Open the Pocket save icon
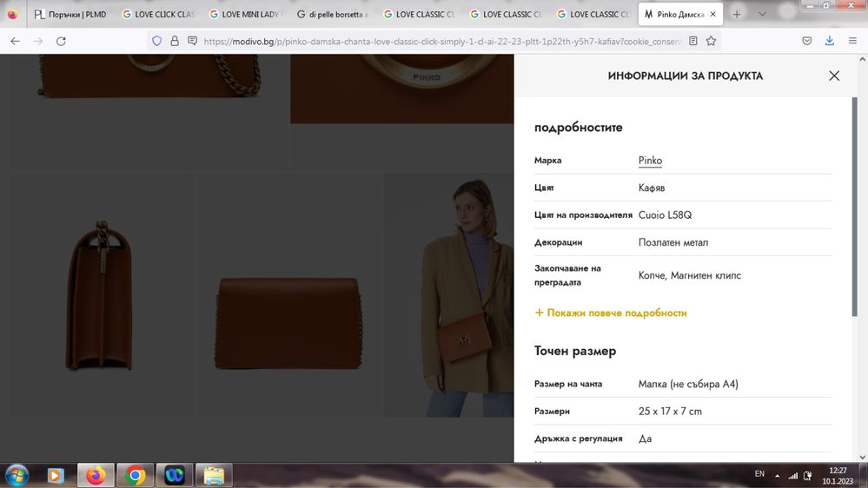868x488 pixels. coord(807,41)
